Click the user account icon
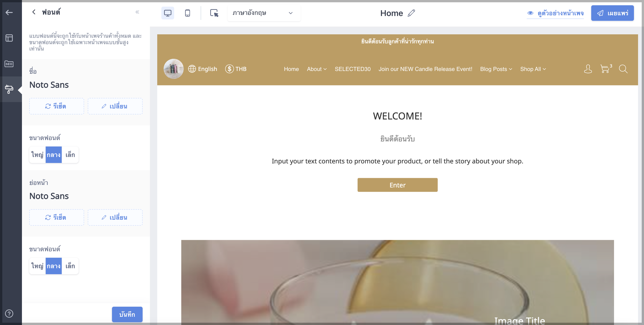 [x=588, y=69]
